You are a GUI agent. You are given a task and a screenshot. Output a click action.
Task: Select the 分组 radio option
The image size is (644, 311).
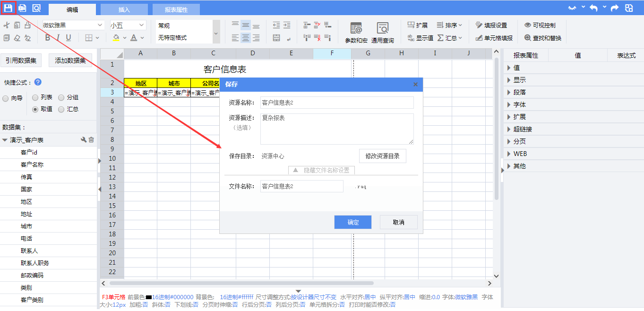pyautogui.click(x=61, y=98)
